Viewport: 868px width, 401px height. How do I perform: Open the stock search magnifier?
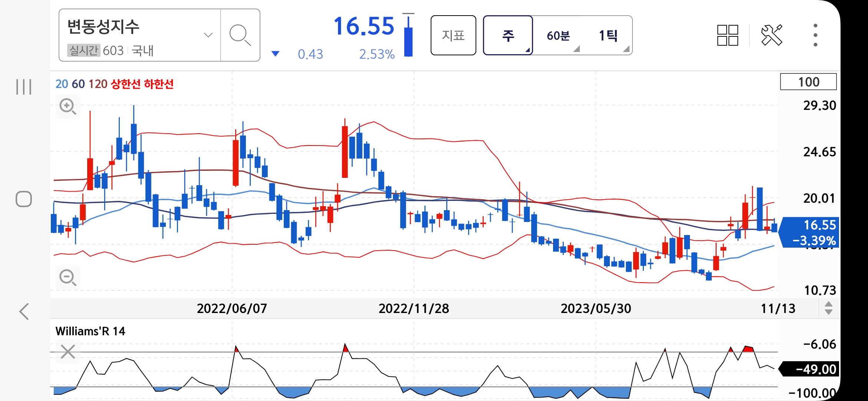[240, 35]
